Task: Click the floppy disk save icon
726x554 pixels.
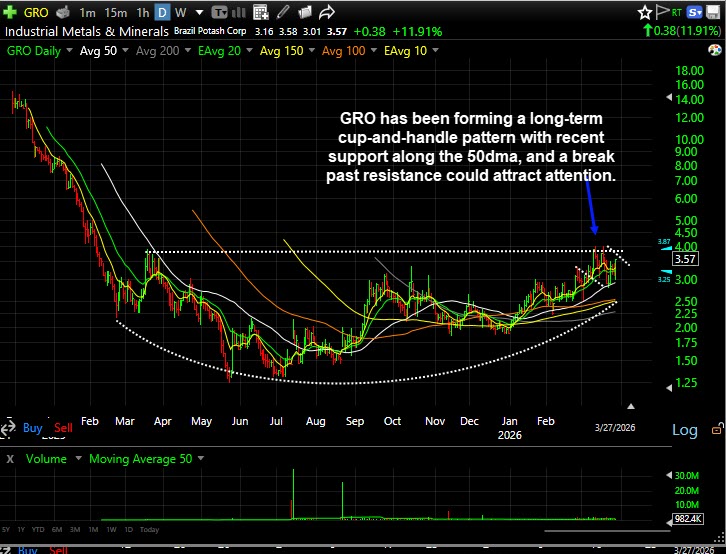Action: tap(713, 12)
